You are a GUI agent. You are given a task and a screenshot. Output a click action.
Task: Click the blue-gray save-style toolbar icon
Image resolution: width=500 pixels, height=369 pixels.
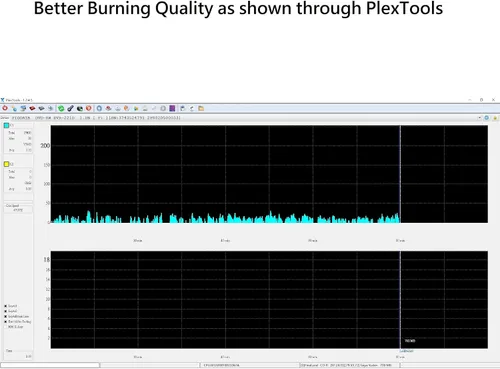click(x=183, y=108)
